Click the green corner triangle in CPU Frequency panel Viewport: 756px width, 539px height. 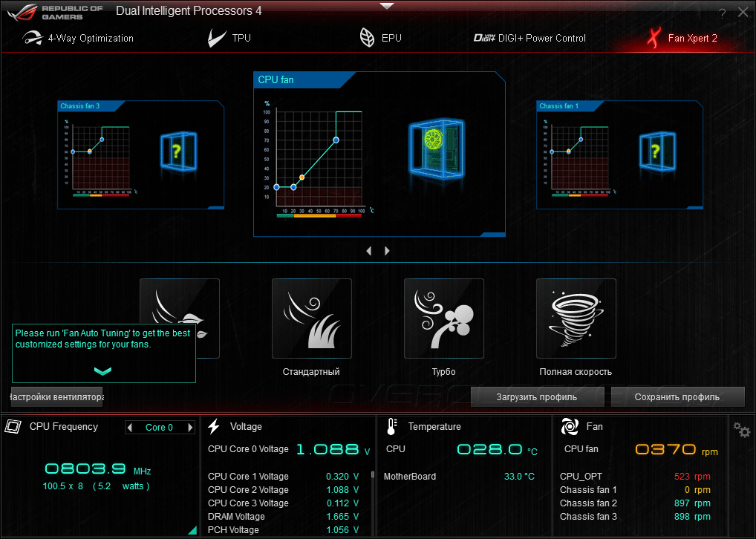click(x=192, y=530)
